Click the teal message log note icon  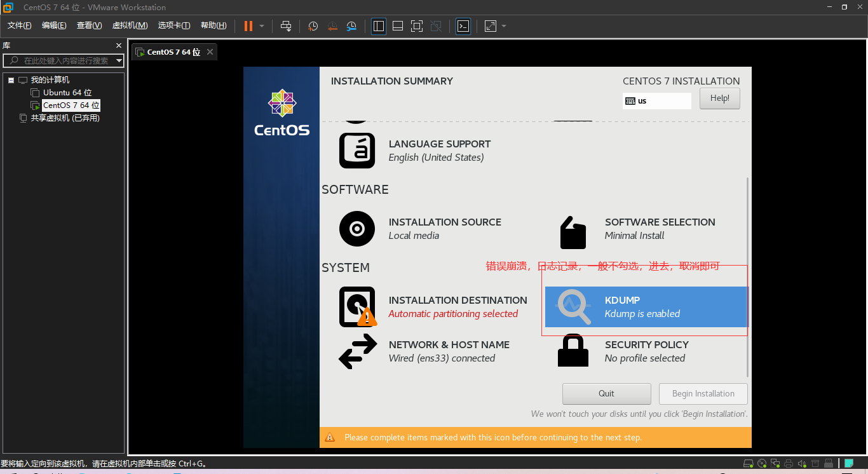pos(849,463)
